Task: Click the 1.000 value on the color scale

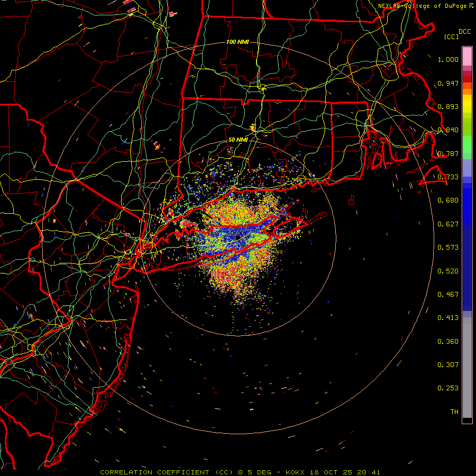Action: (448, 59)
